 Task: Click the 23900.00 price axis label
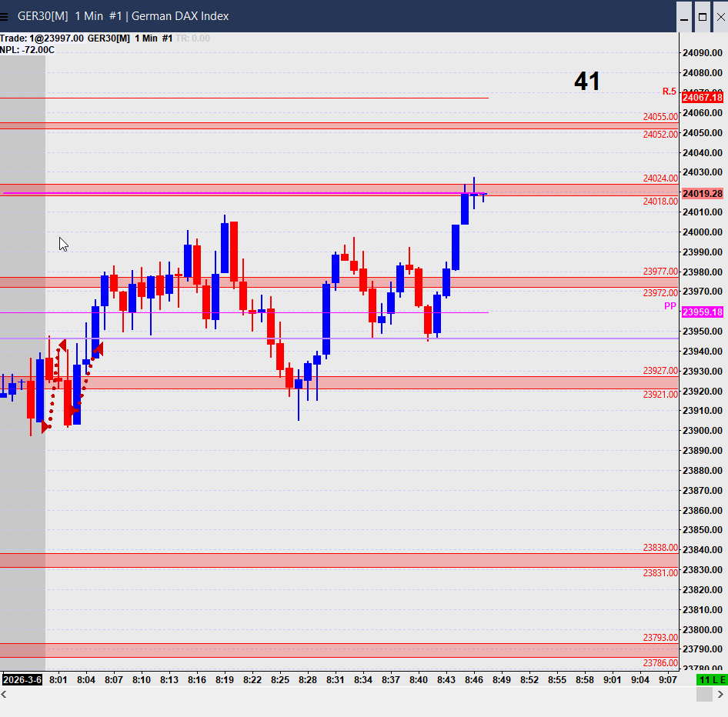[703, 431]
